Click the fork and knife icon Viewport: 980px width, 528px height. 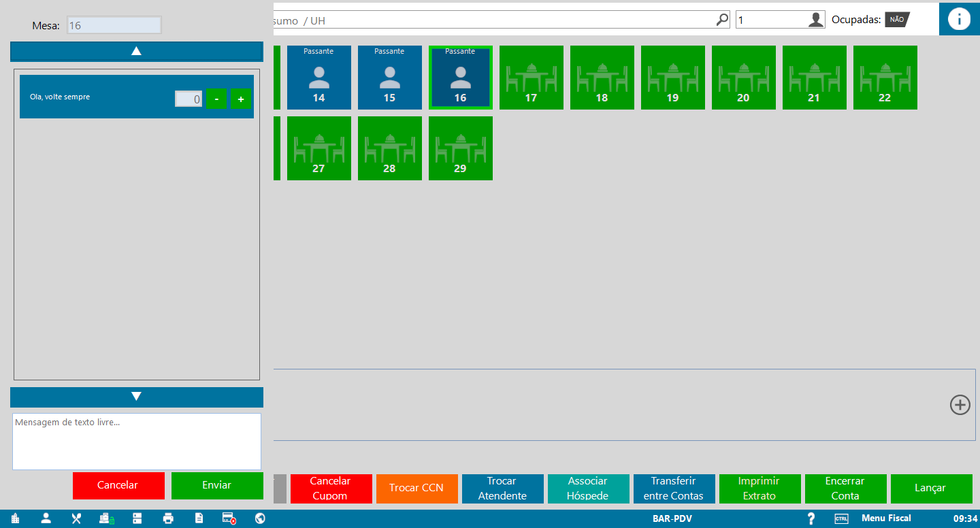tap(76, 518)
